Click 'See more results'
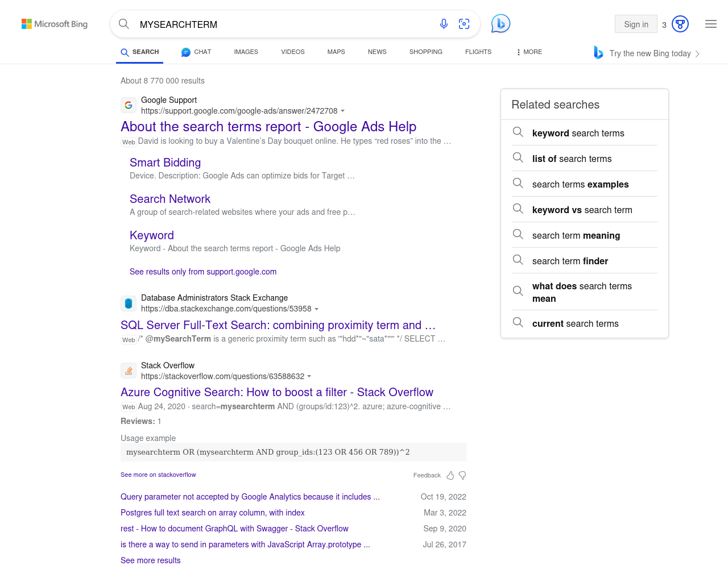728x582 pixels. [151, 560]
